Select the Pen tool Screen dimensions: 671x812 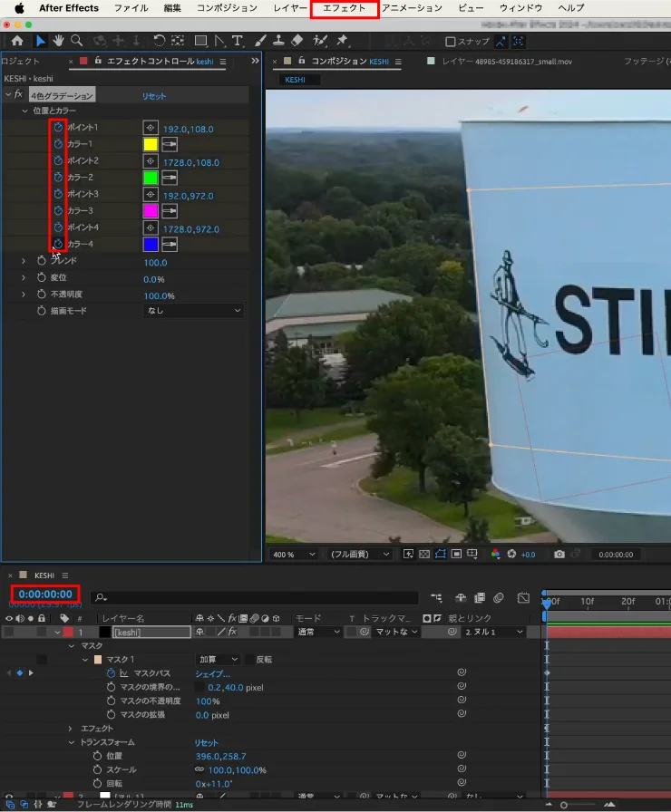pyautogui.click(x=219, y=41)
